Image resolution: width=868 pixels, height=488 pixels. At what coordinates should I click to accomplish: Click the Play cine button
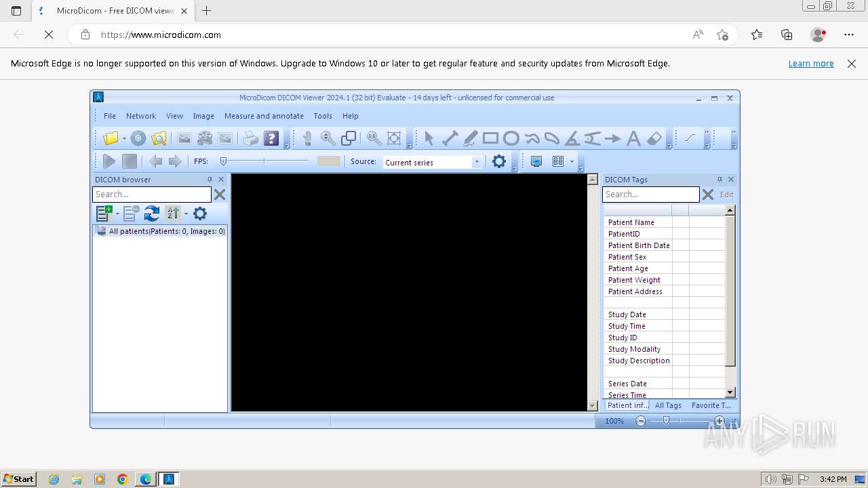108,161
